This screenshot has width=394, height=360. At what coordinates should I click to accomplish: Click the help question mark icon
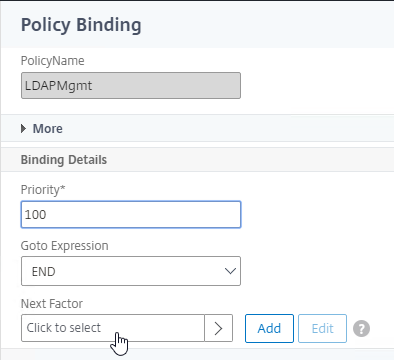click(361, 329)
